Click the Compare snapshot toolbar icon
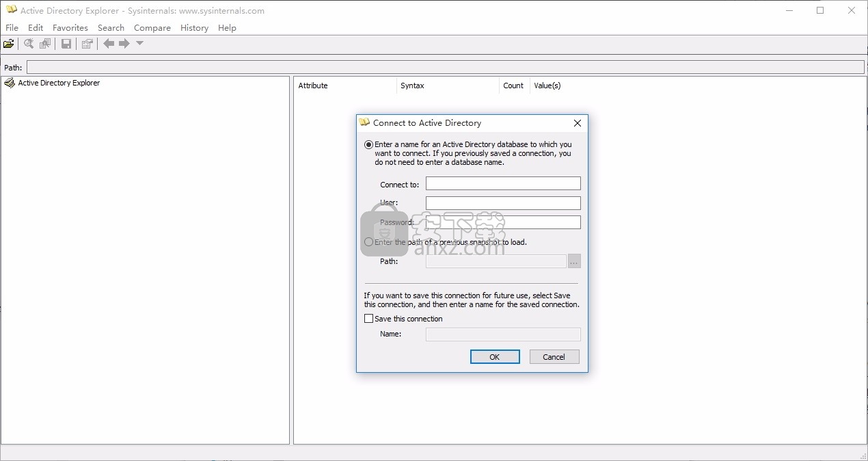 pos(45,44)
